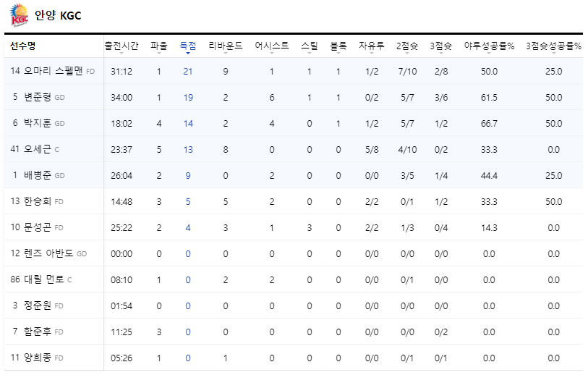588x375 pixels.
Task: Sort the table by 자유투 column
Action: coord(371,46)
